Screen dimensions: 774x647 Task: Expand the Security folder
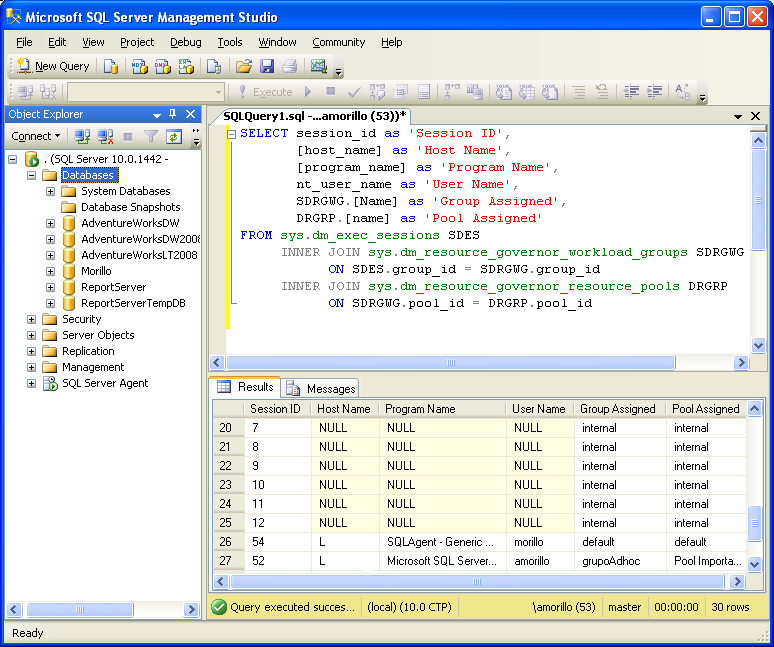[x=32, y=319]
